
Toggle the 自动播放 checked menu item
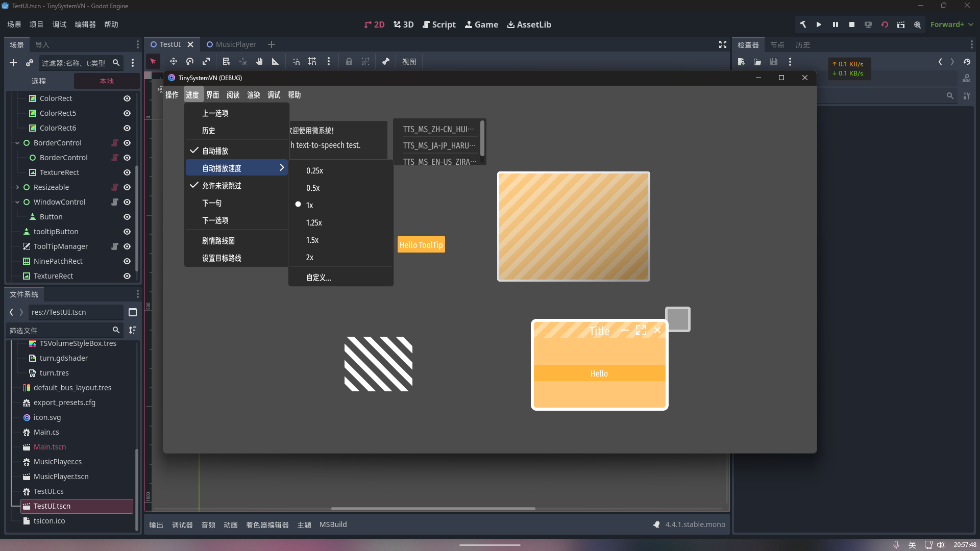[215, 151]
